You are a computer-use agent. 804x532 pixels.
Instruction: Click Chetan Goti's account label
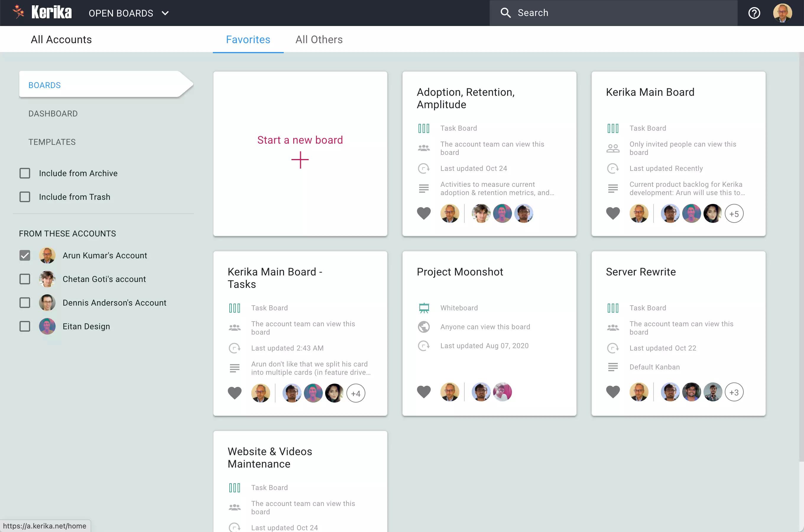click(x=104, y=279)
